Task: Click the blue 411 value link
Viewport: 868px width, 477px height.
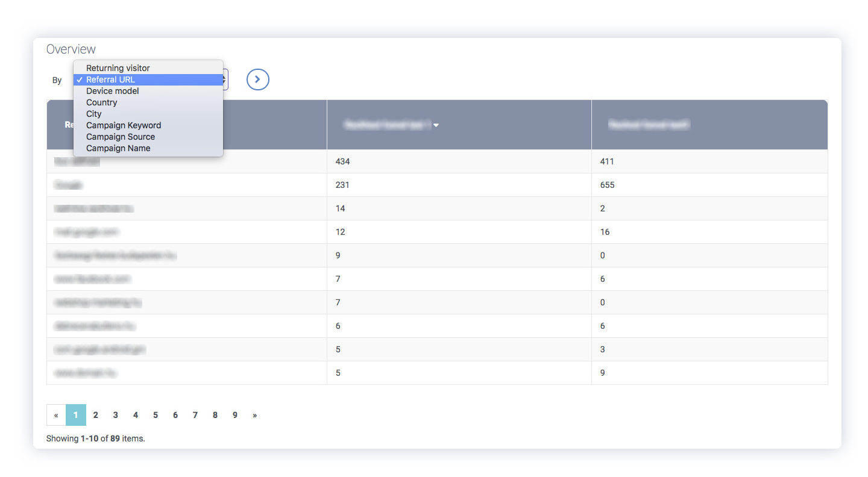Action: 606,161
